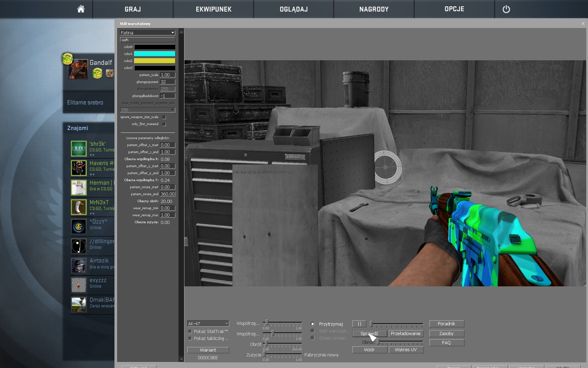Viewport: 588px width, 368px height.
Task: Pick the cyan color1 swatch
Action: (x=155, y=54)
